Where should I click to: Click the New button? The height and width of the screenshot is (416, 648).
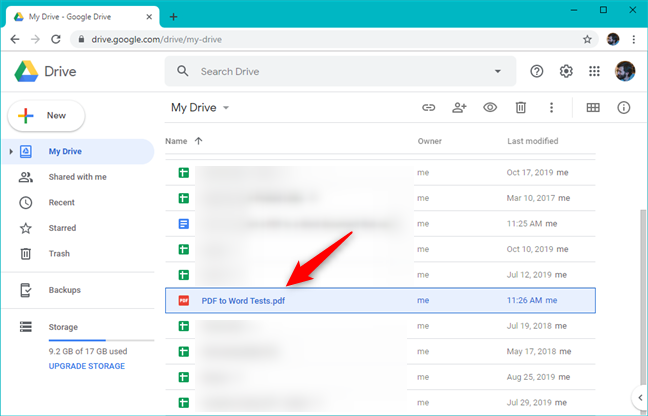(x=46, y=116)
